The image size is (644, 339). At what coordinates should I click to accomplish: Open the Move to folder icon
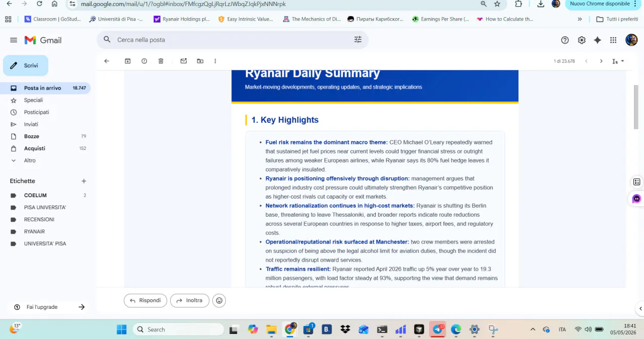[200, 61]
